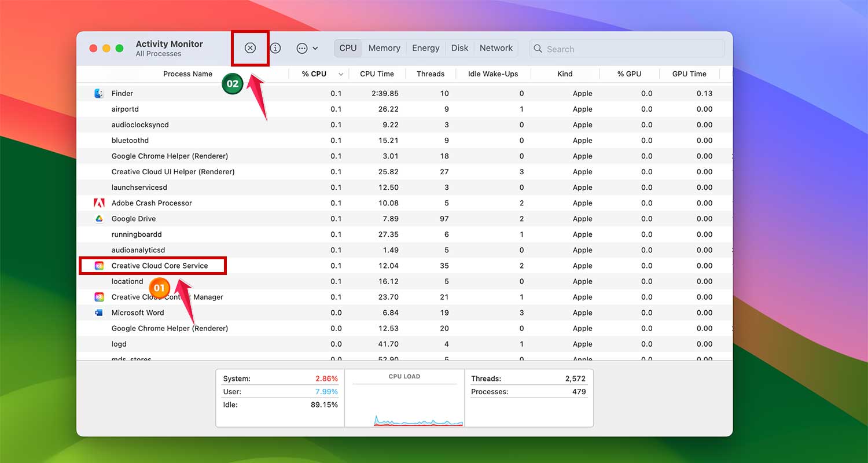Click the magnifying glass in the search field

539,49
